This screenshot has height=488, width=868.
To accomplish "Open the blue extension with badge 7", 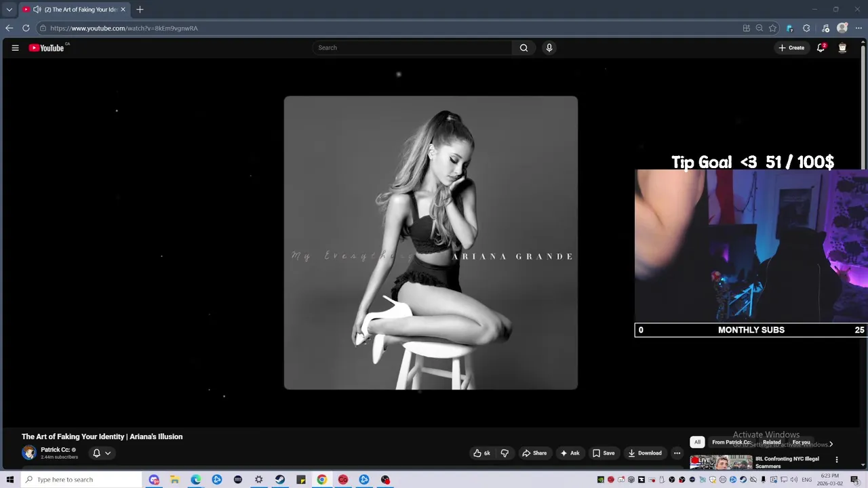I will point(789,28).
